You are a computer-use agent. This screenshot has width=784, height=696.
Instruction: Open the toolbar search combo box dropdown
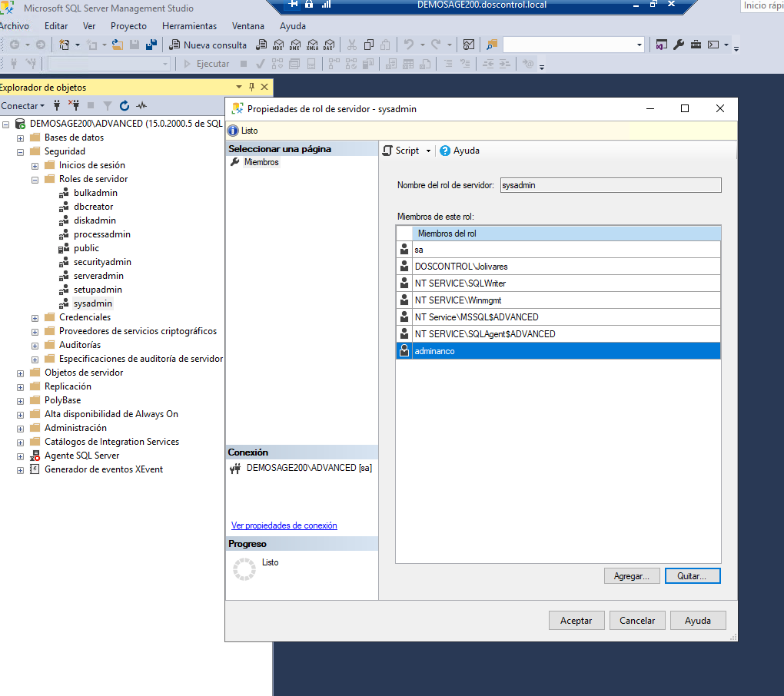pyautogui.click(x=639, y=45)
